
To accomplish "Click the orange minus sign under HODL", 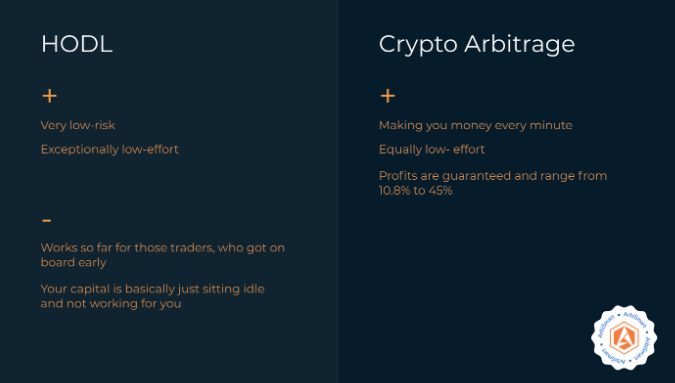I will pos(46,221).
